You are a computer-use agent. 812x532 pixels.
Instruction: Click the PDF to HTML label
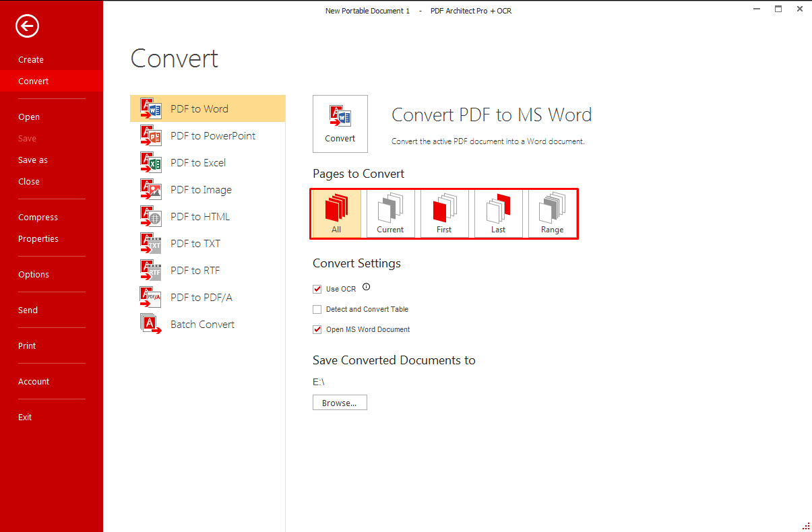[200, 216]
